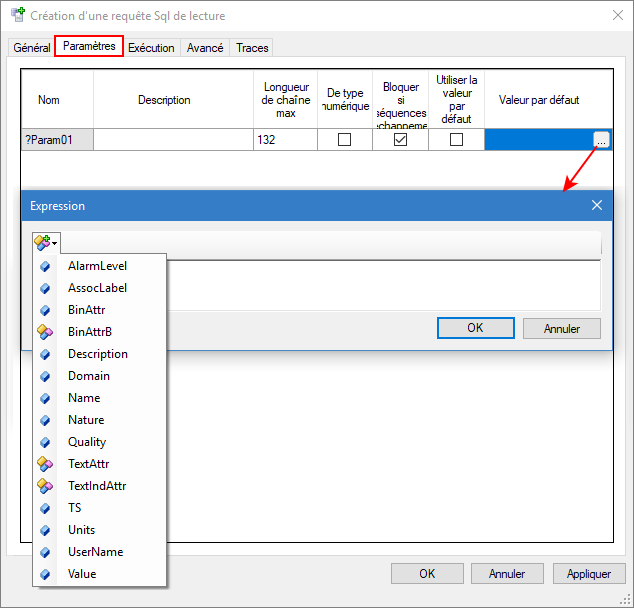The image size is (634, 608).
Task: Open the ellipsis button for default value
Action: (x=600, y=141)
